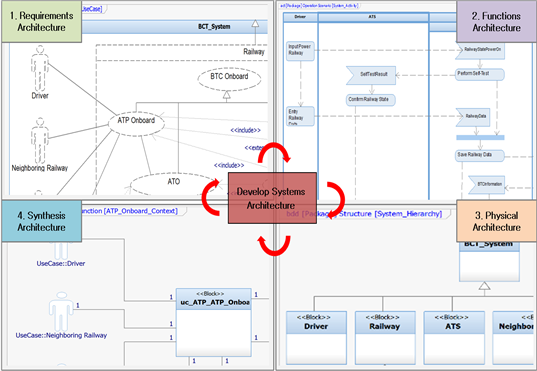The image size is (537, 371).
Task: Select the Neighboring Railway actor stick figure
Action: click(x=40, y=141)
